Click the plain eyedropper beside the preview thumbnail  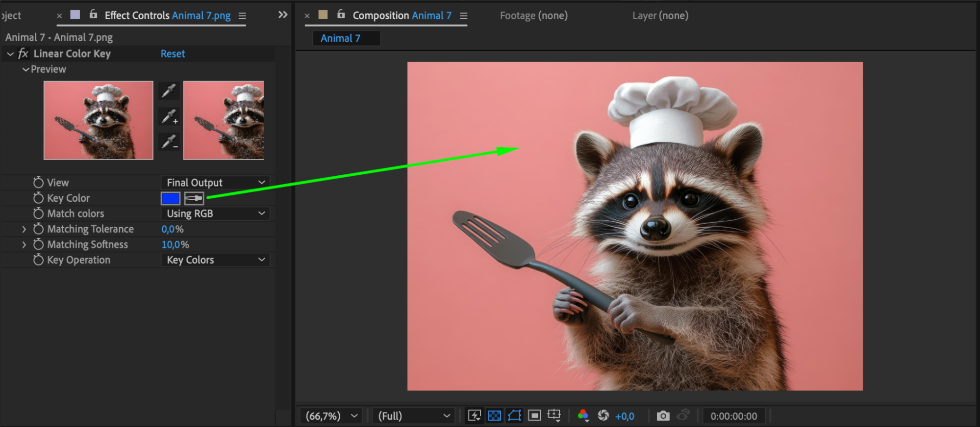tap(169, 91)
